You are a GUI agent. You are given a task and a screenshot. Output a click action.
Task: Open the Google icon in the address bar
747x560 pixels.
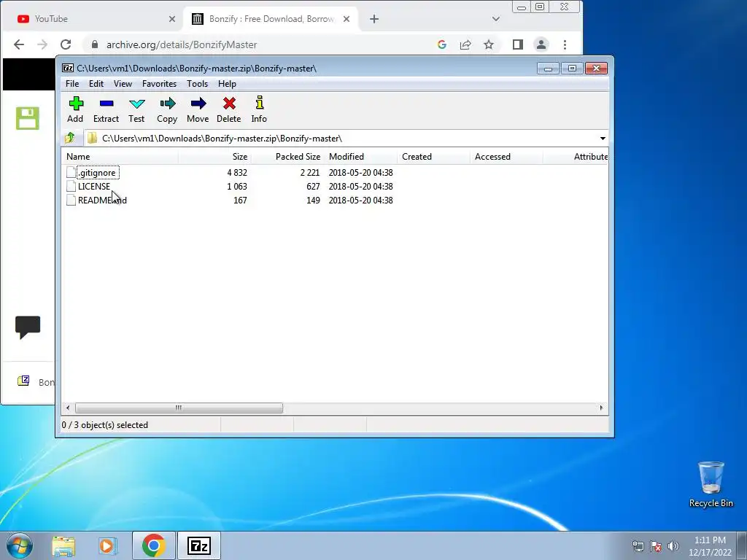[x=442, y=44]
